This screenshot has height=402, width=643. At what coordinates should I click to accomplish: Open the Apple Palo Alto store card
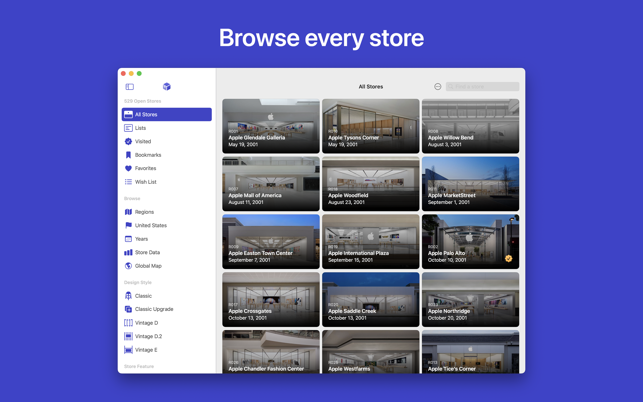point(470,242)
